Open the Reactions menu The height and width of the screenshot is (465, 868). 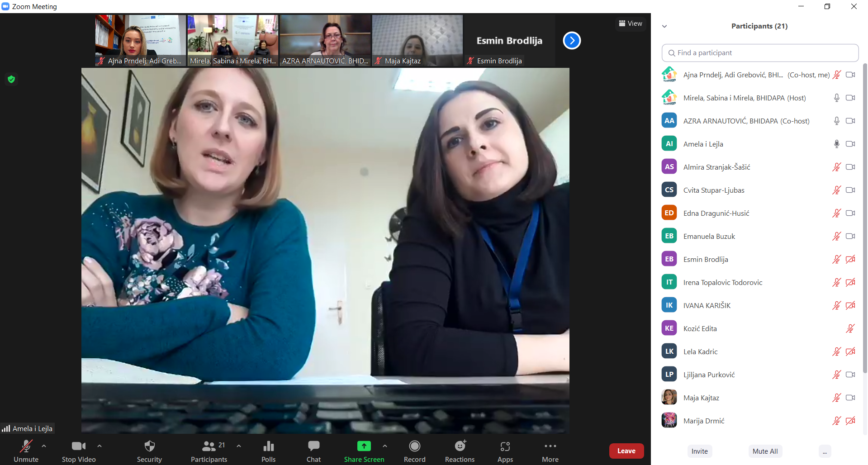coord(460,451)
